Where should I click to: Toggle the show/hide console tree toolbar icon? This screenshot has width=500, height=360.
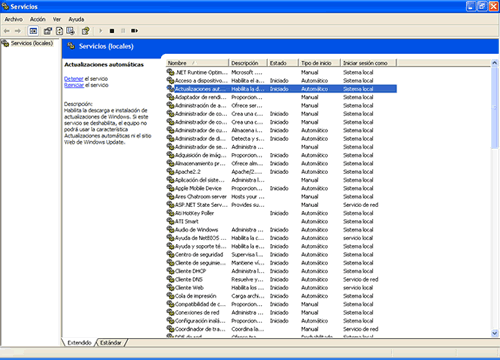click(33, 31)
